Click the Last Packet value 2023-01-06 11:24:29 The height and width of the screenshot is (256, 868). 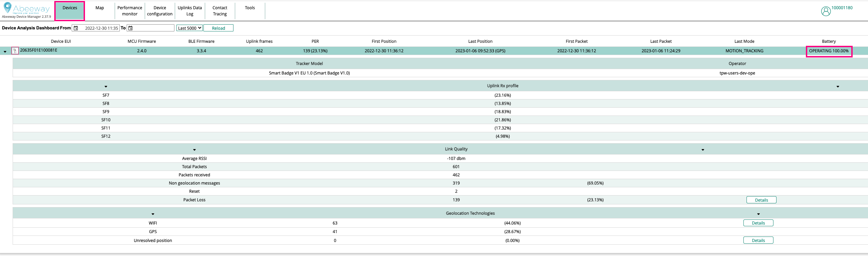661,51
